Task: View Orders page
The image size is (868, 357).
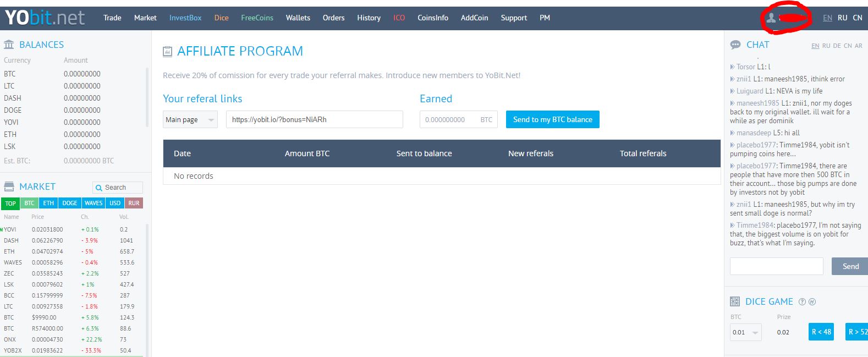Action: point(333,18)
